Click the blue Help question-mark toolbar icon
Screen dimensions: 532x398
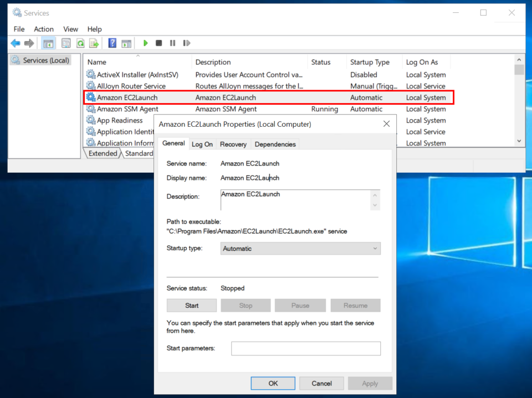tap(112, 43)
